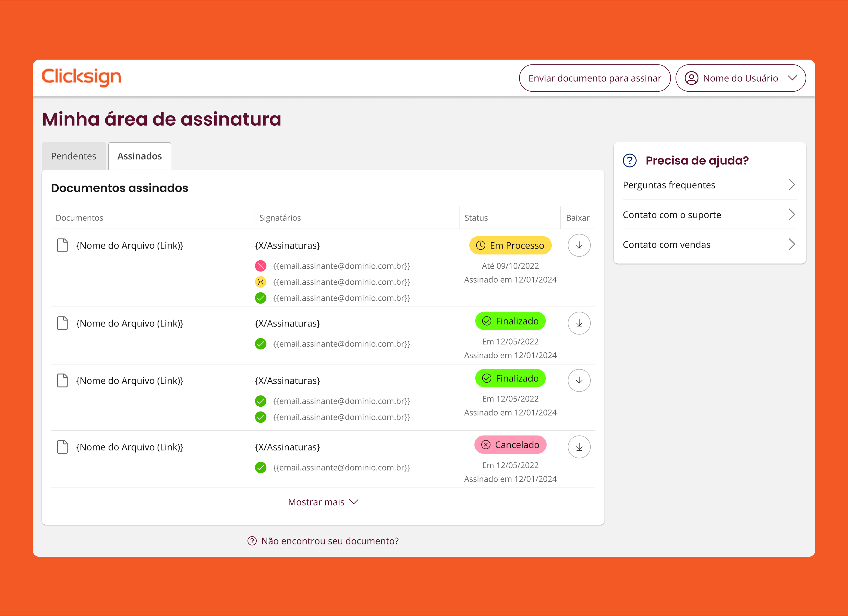Click the first document file icon
Image resolution: width=848 pixels, height=616 pixels.
(x=62, y=246)
